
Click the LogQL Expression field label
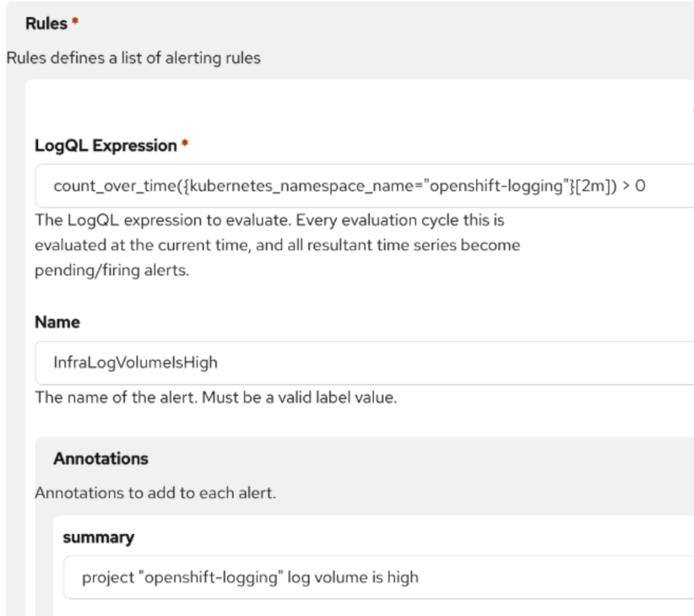(105, 146)
